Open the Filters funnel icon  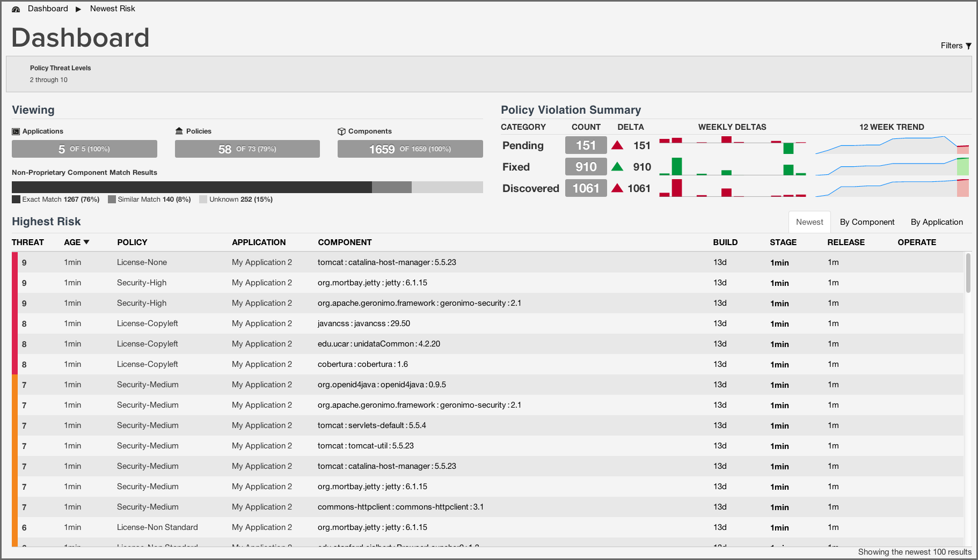coord(968,46)
